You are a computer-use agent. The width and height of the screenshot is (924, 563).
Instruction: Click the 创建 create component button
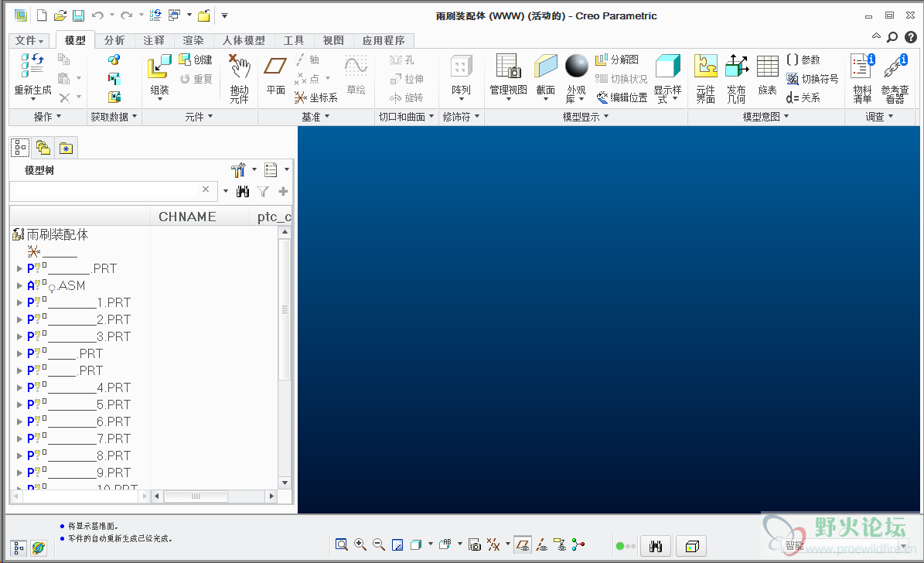point(195,60)
